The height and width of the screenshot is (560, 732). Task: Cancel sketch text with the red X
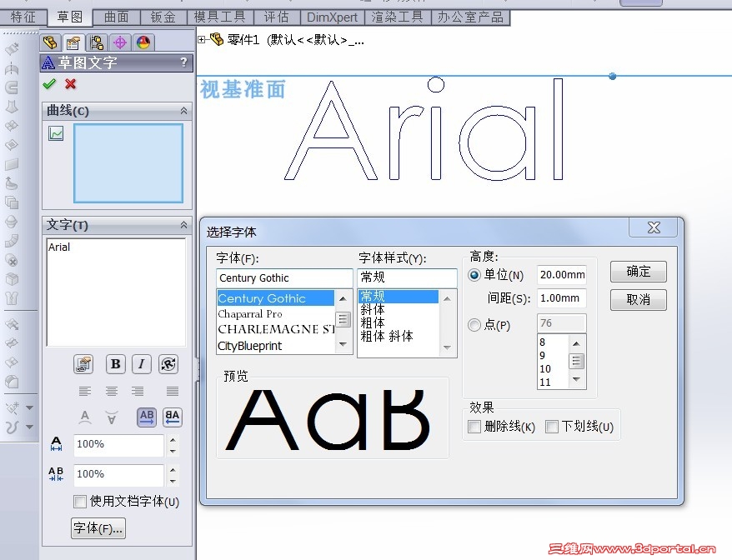pos(70,84)
